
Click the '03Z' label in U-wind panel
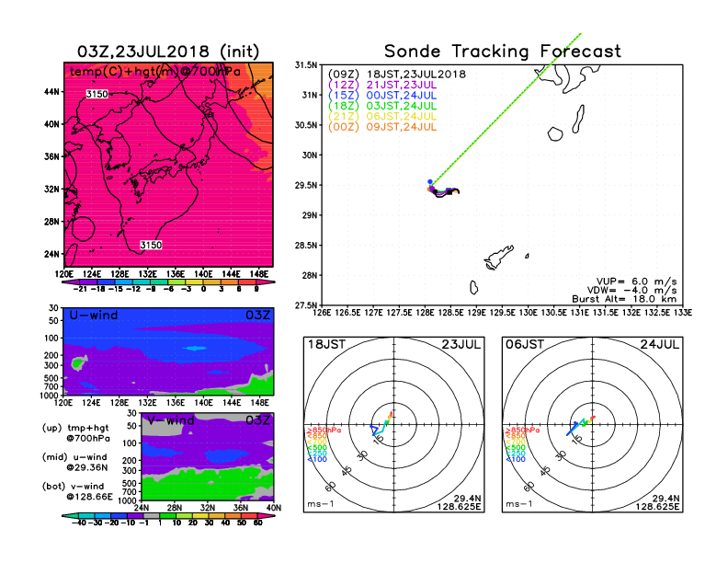point(257,316)
